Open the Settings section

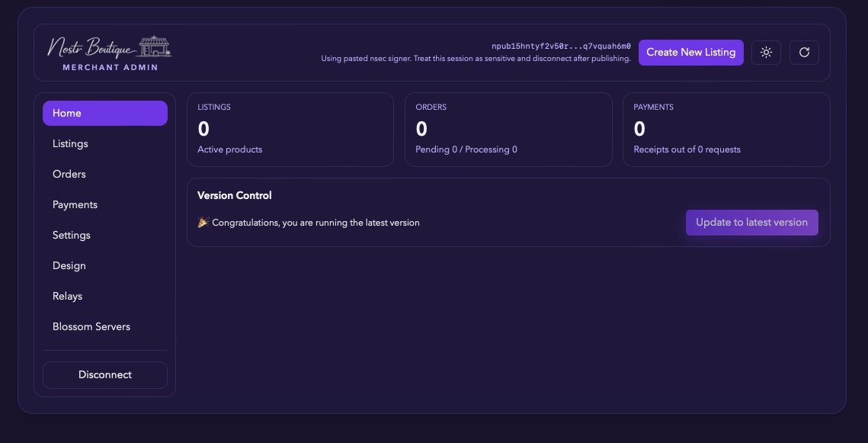tap(71, 235)
